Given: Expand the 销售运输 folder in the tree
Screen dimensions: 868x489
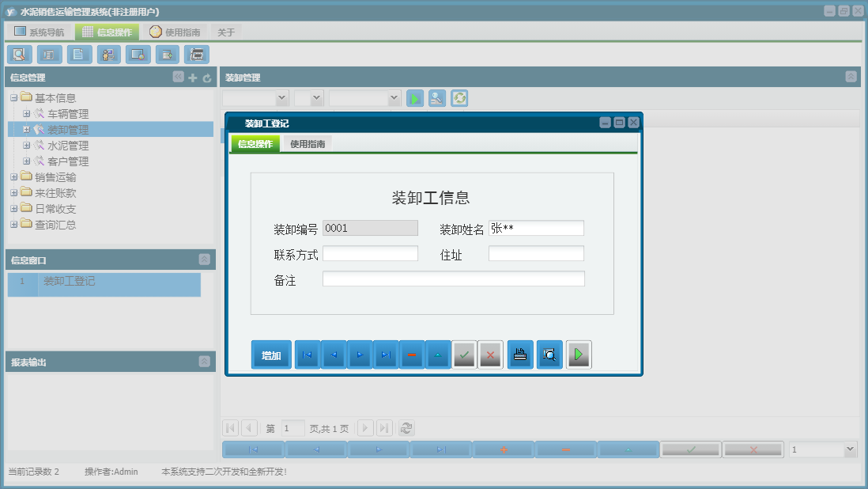Looking at the screenshot, I should [13, 176].
